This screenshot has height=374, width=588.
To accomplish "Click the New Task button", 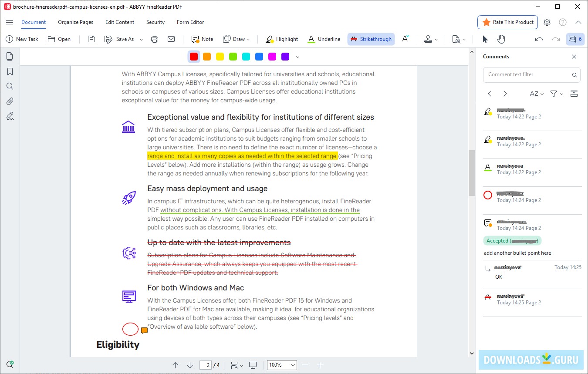I will [22, 39].
